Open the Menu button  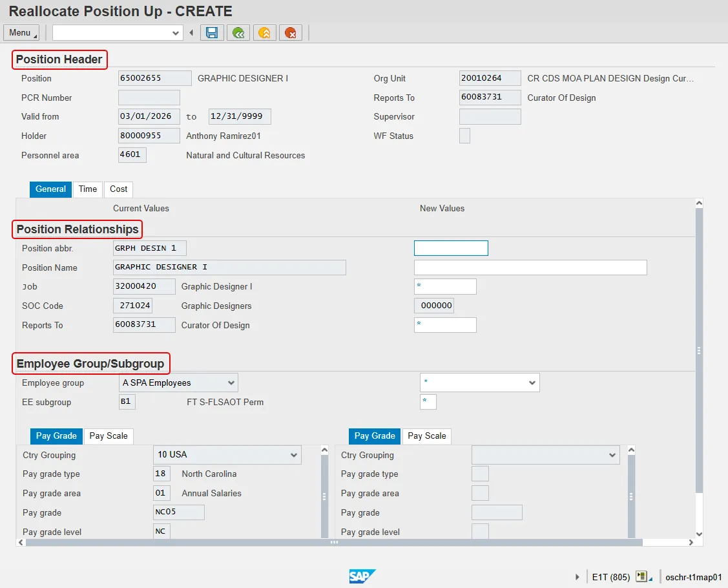point(21,33)
